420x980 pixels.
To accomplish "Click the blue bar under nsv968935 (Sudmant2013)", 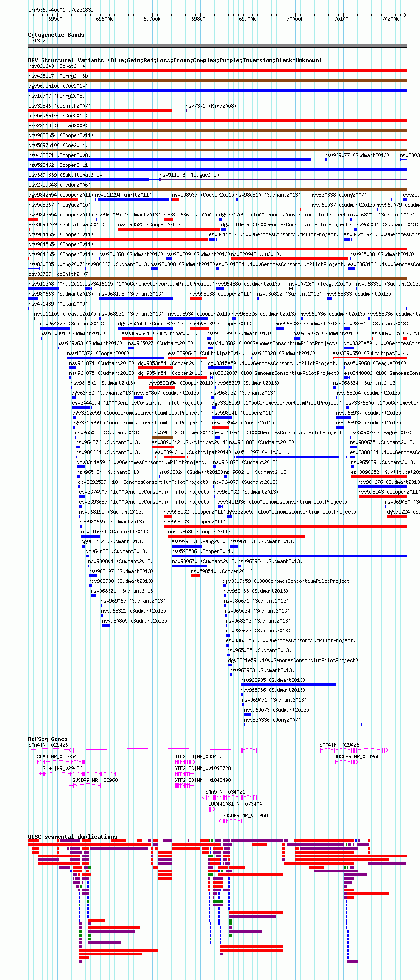I will [288, 685].
